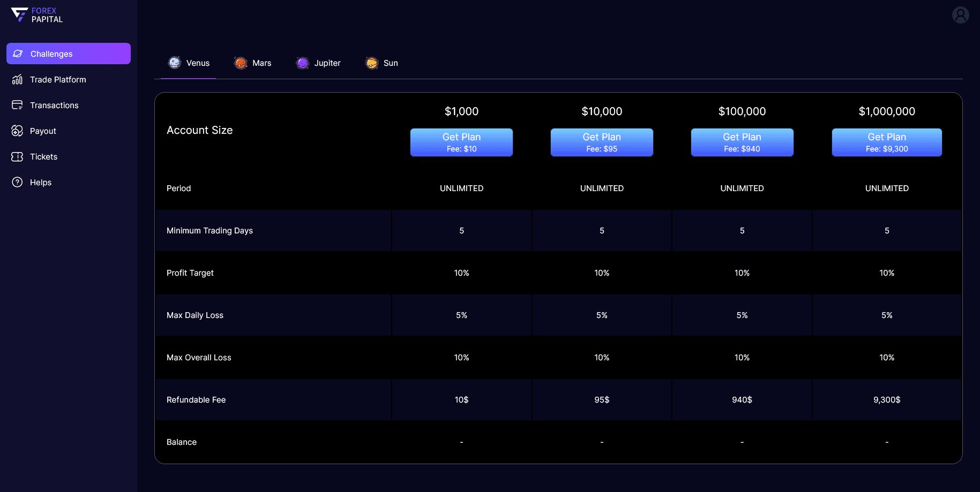
Task: Get Plan with $10 fee
Action: click(461, 142)
